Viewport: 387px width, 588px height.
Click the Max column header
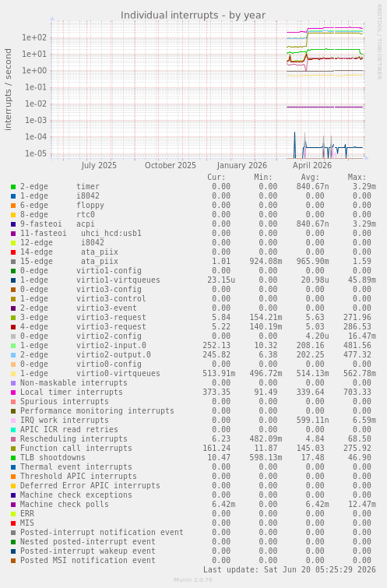point(357,177)
